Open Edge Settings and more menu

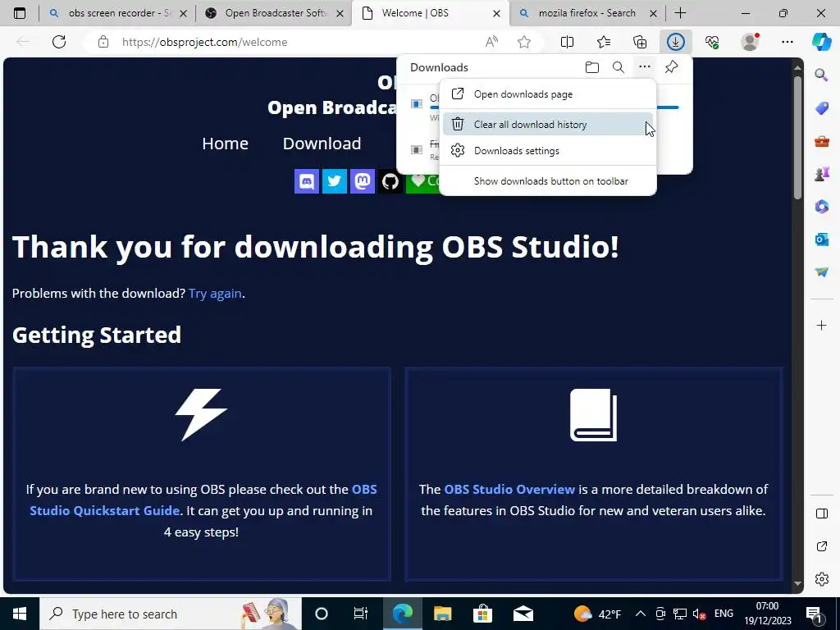787,42
